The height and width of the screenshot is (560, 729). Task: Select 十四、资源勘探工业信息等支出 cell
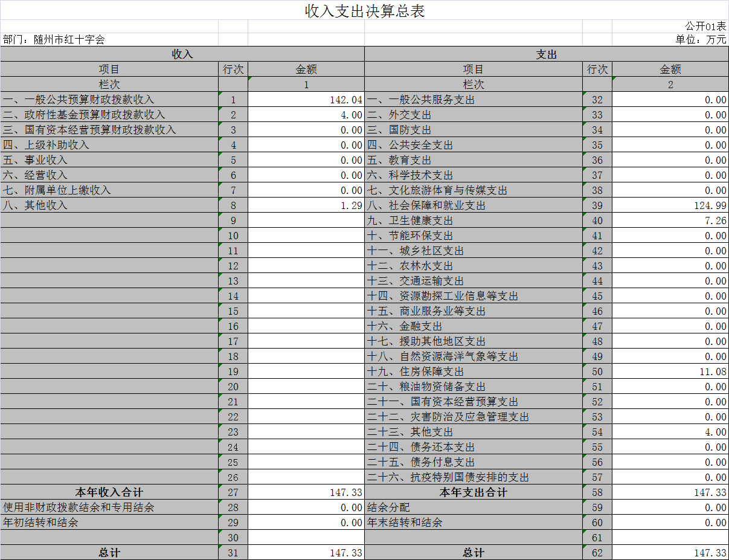coord(474,296)
